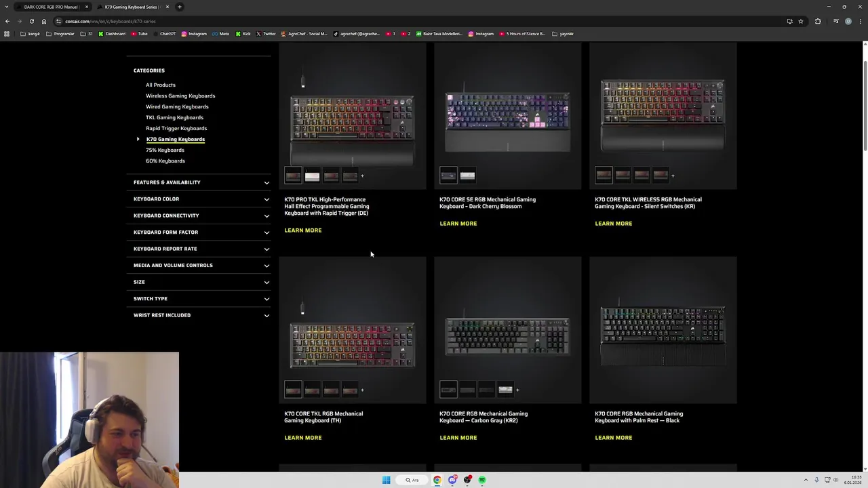Select TKL Gaming Keyboards category

[174, 117]
